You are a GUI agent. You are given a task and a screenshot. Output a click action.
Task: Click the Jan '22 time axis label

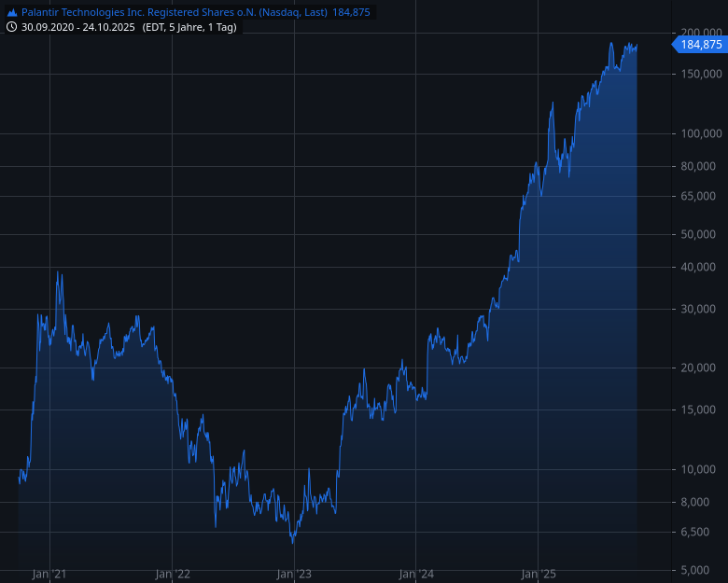(x=172, y=574)
